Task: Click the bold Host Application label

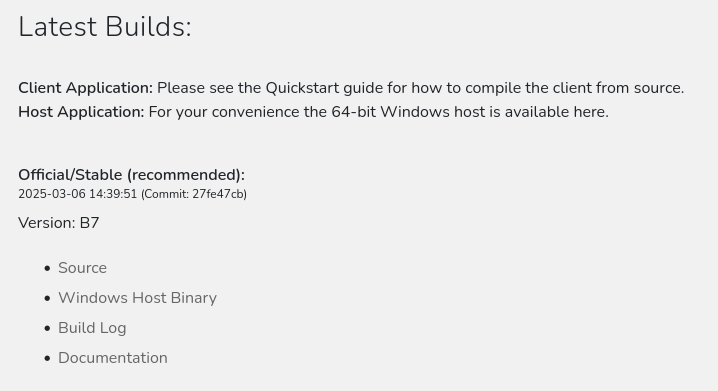Action: coord(81,112)
